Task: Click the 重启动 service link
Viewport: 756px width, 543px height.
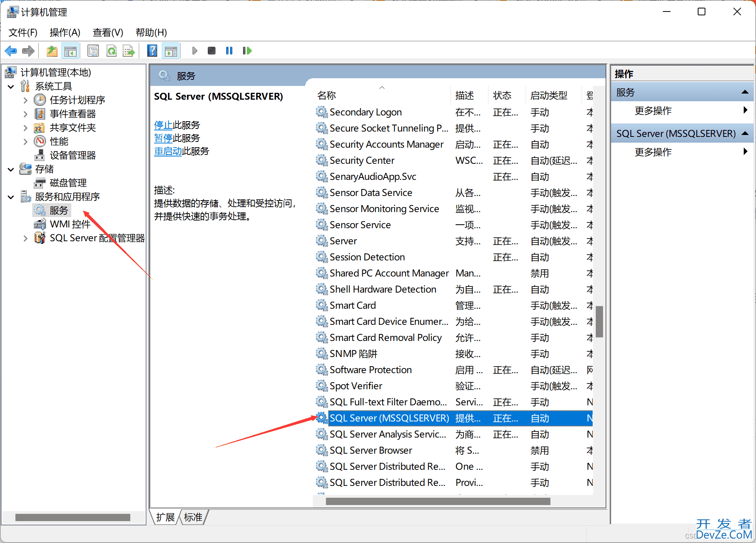Action: 168,151
